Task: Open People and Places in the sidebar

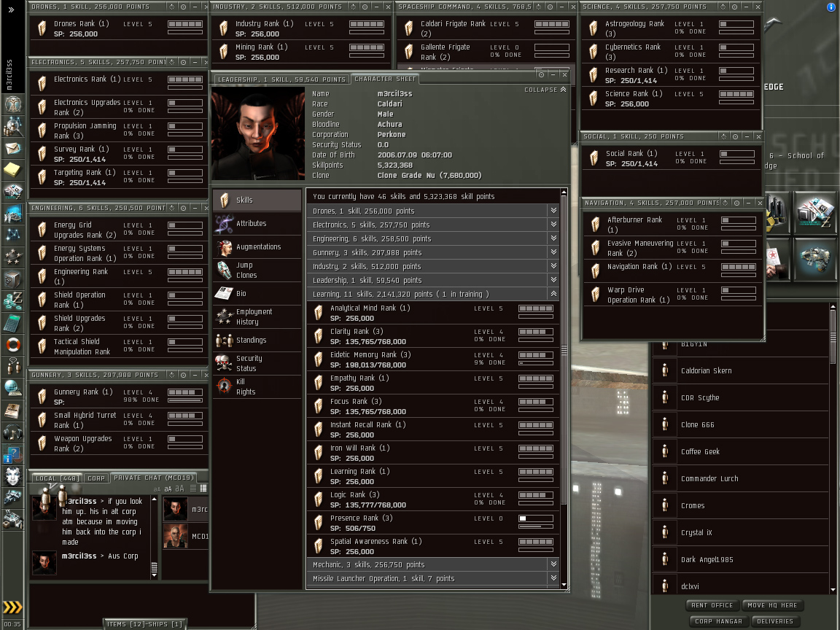Action: (13, 126)
